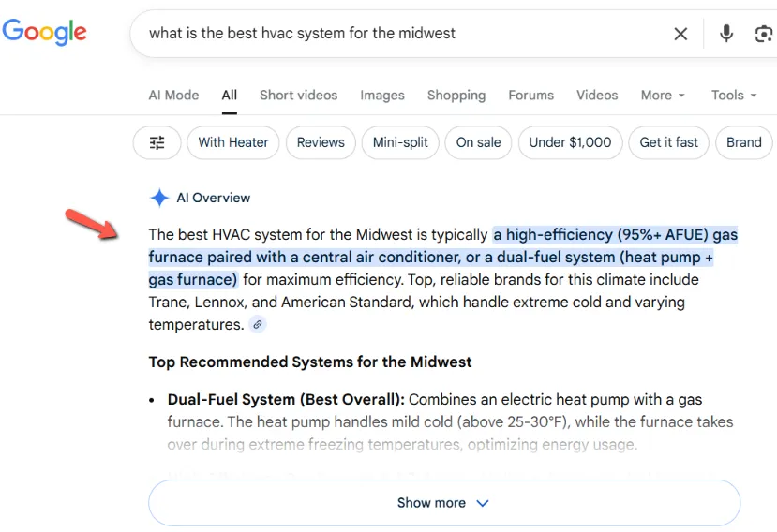Expand the More search categories dropdown
The image size is (777, 532).
coord(663,95)
